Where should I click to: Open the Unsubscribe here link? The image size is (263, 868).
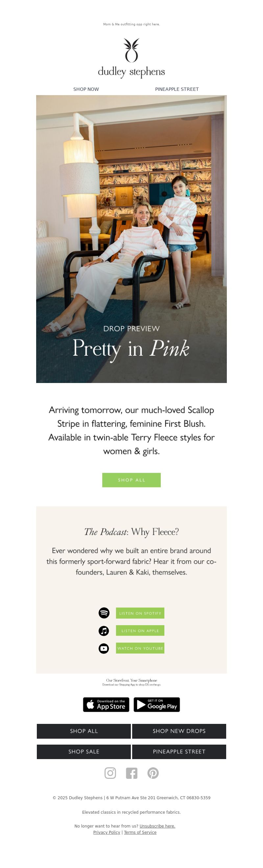(157, 826)
